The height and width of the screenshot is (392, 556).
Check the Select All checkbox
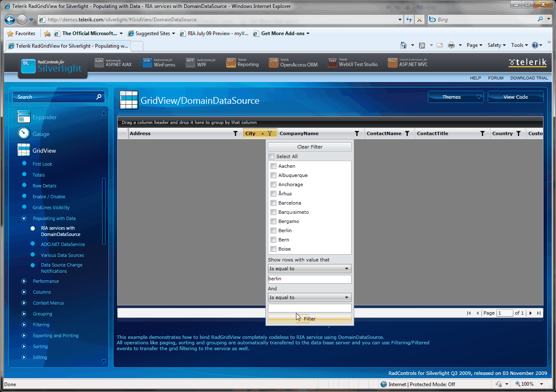(271, 156)
